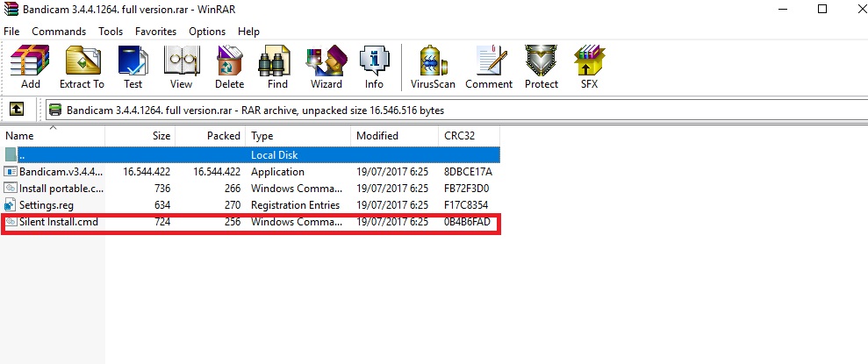Click the archive path address field
868x364 pixels.
point(457,111)
